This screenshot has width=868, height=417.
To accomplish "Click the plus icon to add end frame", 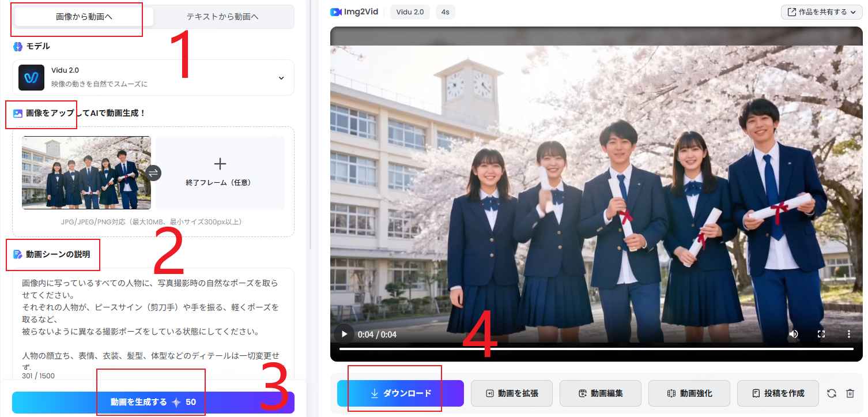I will pos(220,164).
